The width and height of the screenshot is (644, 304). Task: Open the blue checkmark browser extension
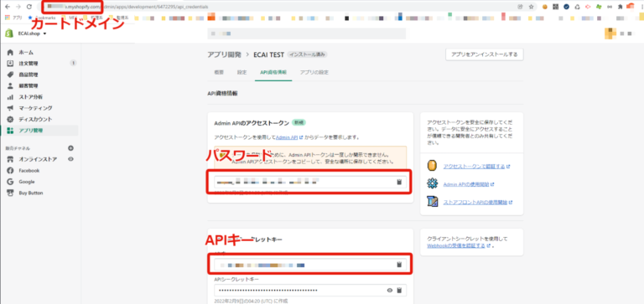(x=566, y=7)
